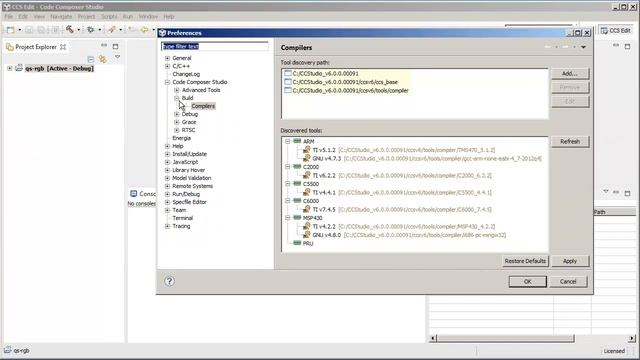
Task: Expand the Debug preferences node
Action: click(177, 114)
